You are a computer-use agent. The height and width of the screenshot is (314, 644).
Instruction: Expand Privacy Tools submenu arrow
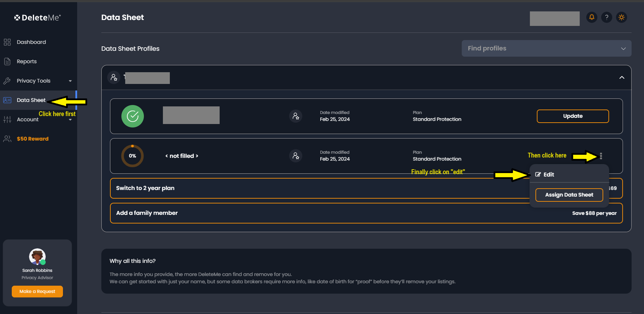[x=70, y=81]
